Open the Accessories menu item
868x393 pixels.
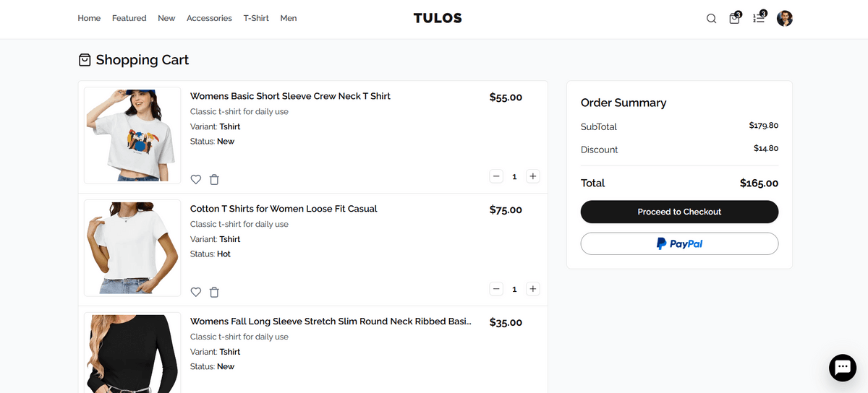(209, 18)
